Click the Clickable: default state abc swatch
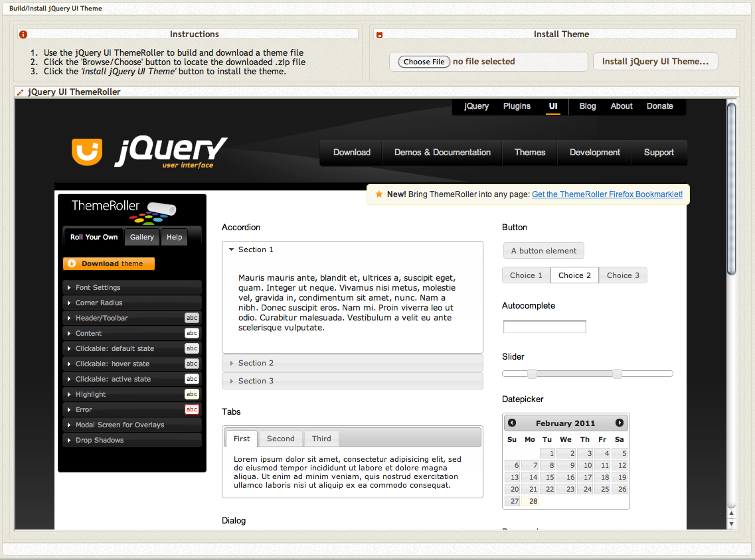 [x=192, y=348]
